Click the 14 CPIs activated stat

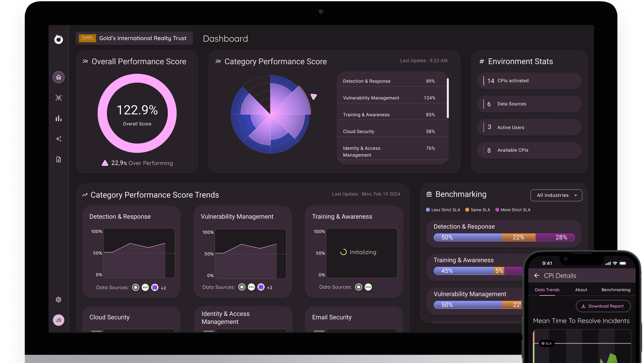[529, 81]
